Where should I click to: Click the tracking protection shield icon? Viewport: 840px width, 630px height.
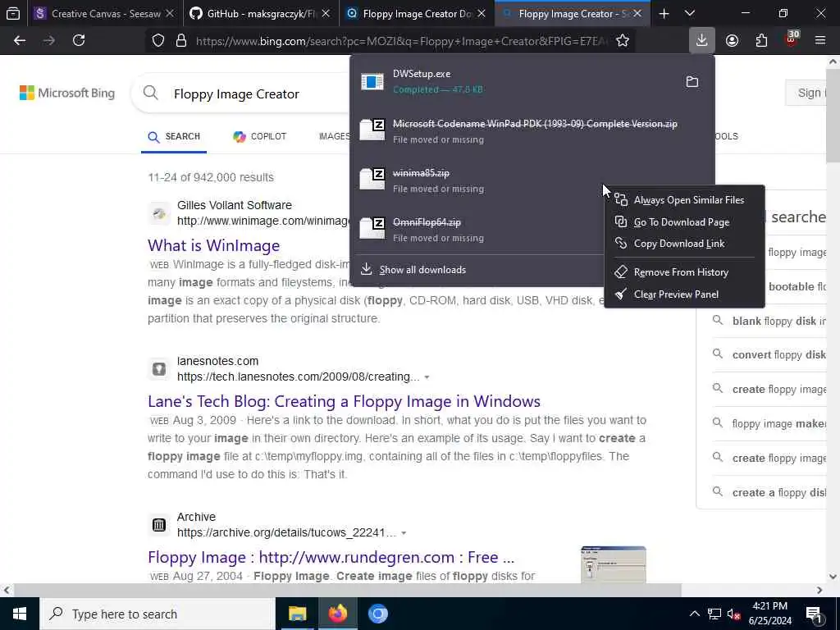click(158, 40)
